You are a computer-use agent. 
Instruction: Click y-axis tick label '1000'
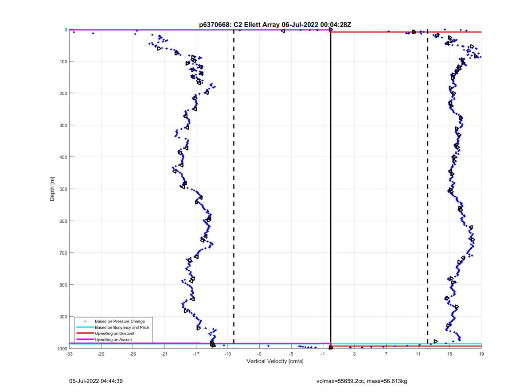point(62,349)
